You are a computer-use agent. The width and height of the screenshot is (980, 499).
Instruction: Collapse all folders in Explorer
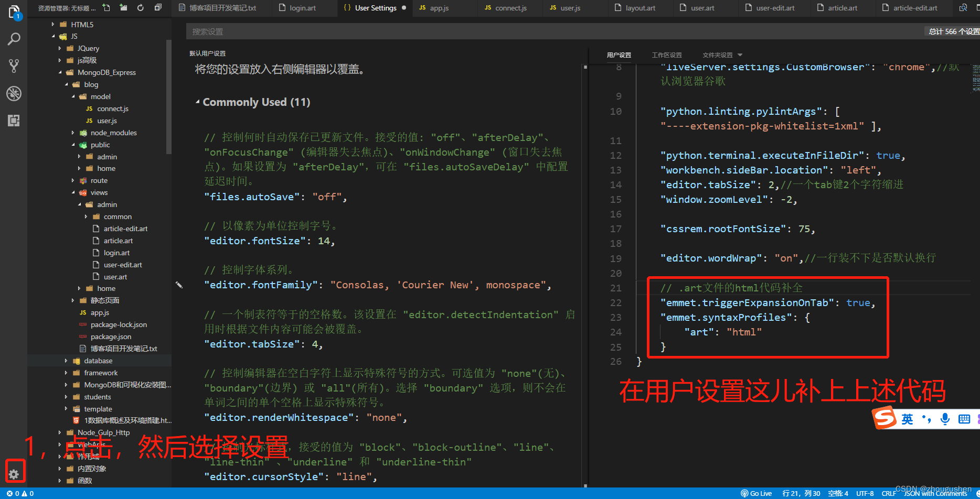(x=157, y=8)
